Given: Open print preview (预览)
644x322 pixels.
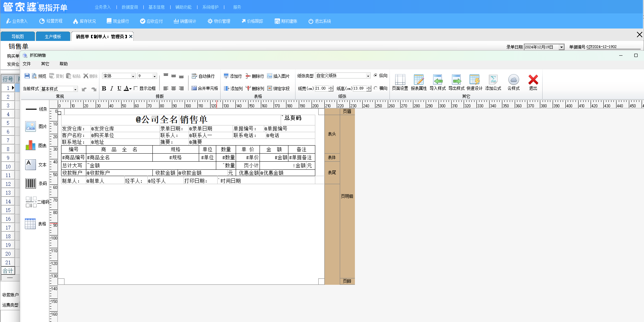Looking at the screenshot, I should [39, 76].
